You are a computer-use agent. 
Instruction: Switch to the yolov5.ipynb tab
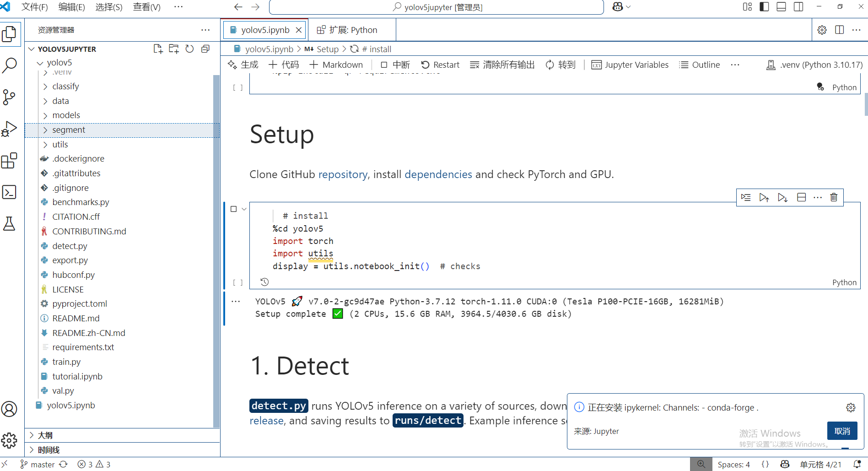(x=264, y=30)
